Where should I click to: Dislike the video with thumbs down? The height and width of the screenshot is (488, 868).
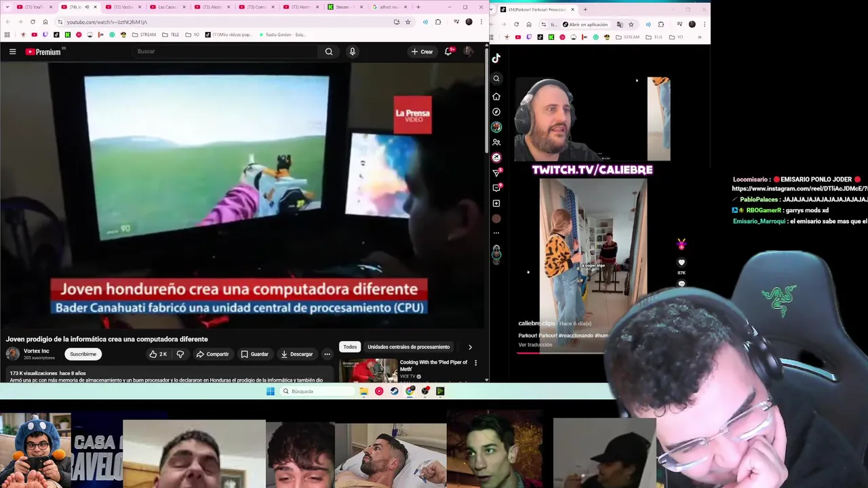click(x=180, y=354)
